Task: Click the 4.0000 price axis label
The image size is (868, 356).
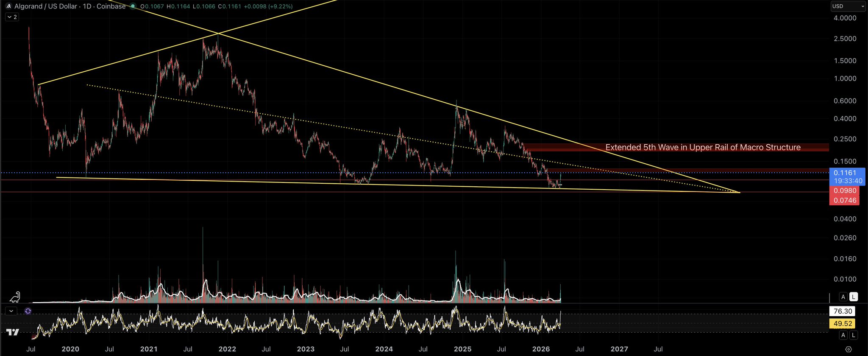Action: coord(845,18)
